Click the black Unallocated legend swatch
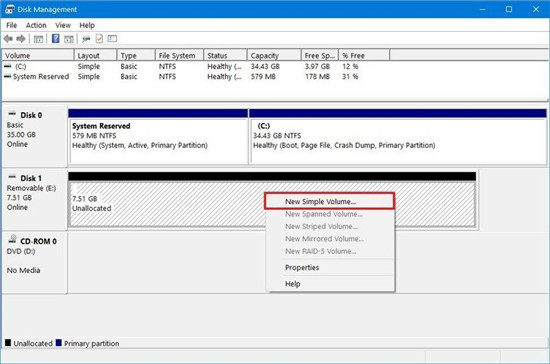550x364 pixels. coord(8,343)
